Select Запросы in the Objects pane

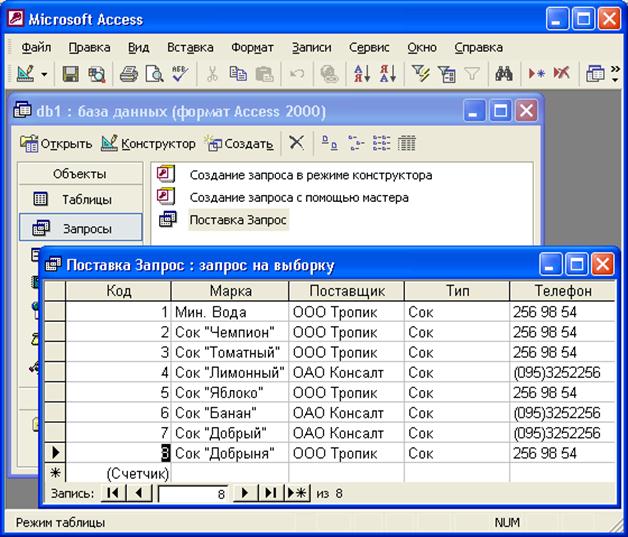click(x=81, y=227)
